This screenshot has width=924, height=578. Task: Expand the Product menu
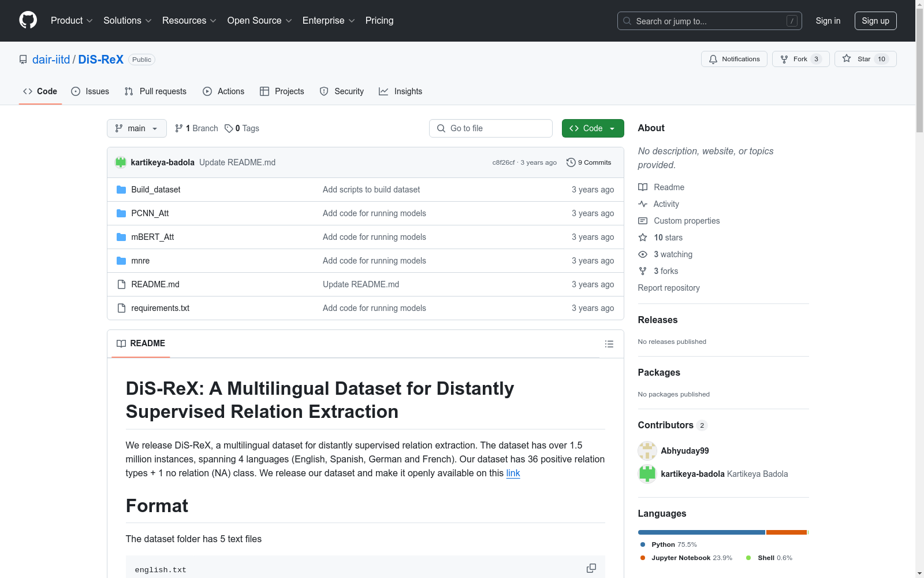click(72, 20)
